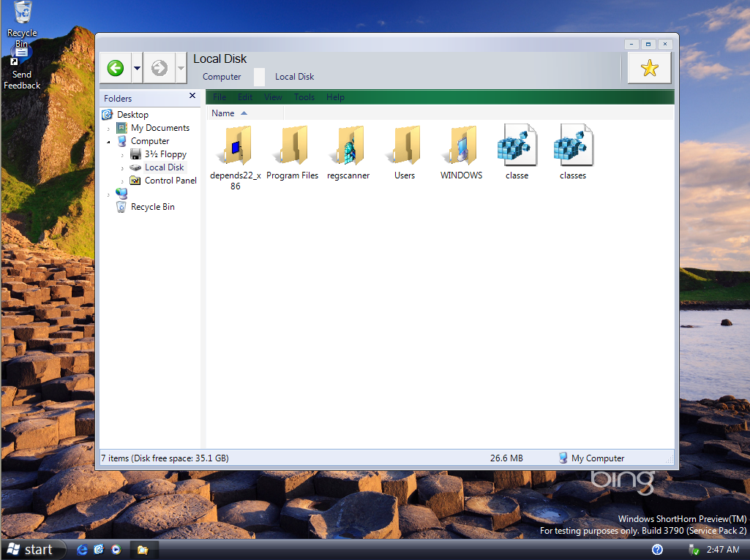The width and height of the screenshot is (750, 560).
Task: Select the Users folder icon
Action: (x=404, y=144)
